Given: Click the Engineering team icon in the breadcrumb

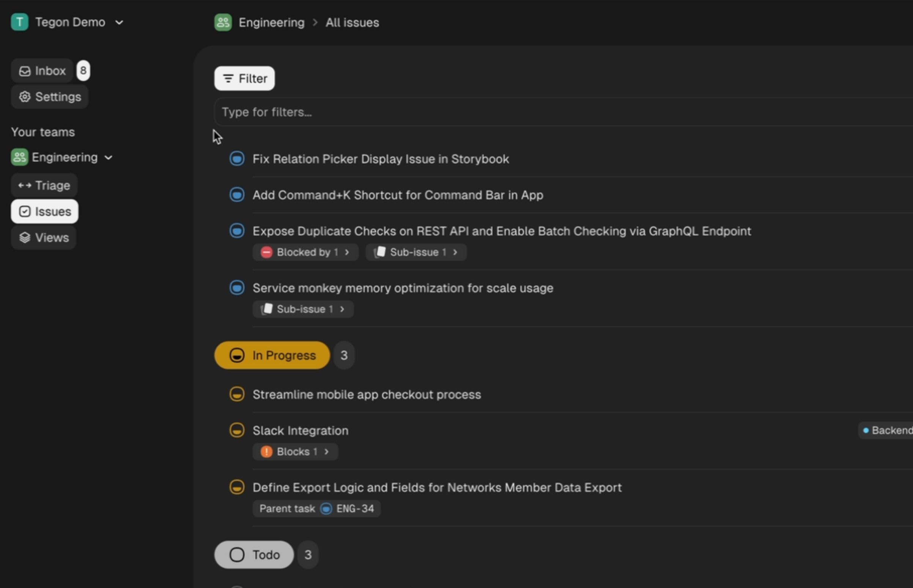Looking at the screenshot, I should pyautogui.click(x=223, y=22).
